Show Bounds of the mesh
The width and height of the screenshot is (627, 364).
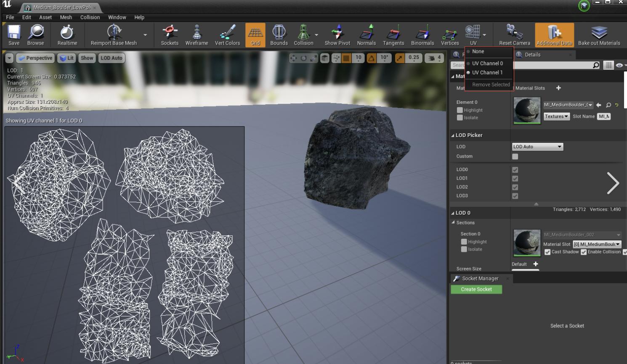pos(279,34)
